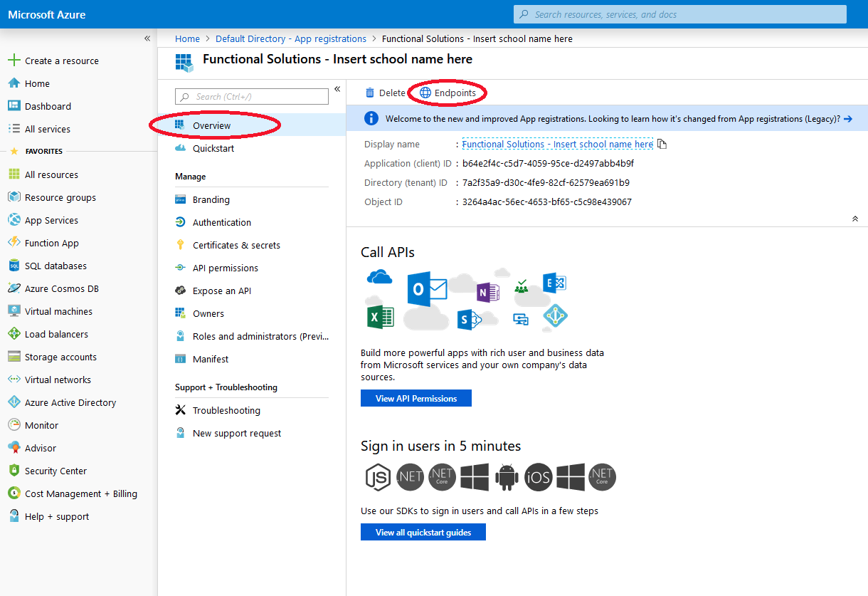Follow the arrow link in welcome banner
Image resolution: width=868 pixels, height=596 pixels.
point(847,119)
